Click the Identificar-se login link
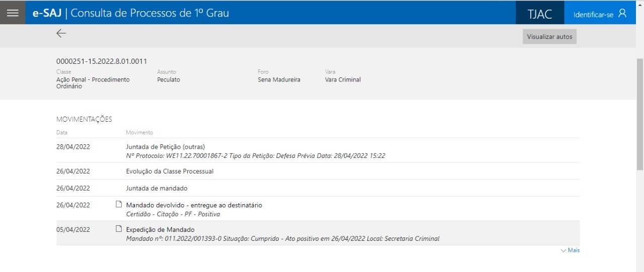644x272 pixels. [593, 15]
